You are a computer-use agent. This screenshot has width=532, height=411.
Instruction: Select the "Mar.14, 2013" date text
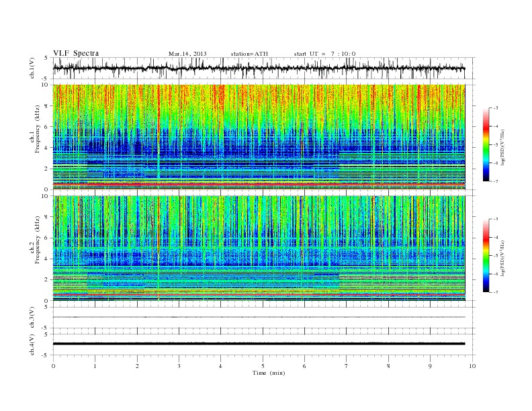pos(187,54)
